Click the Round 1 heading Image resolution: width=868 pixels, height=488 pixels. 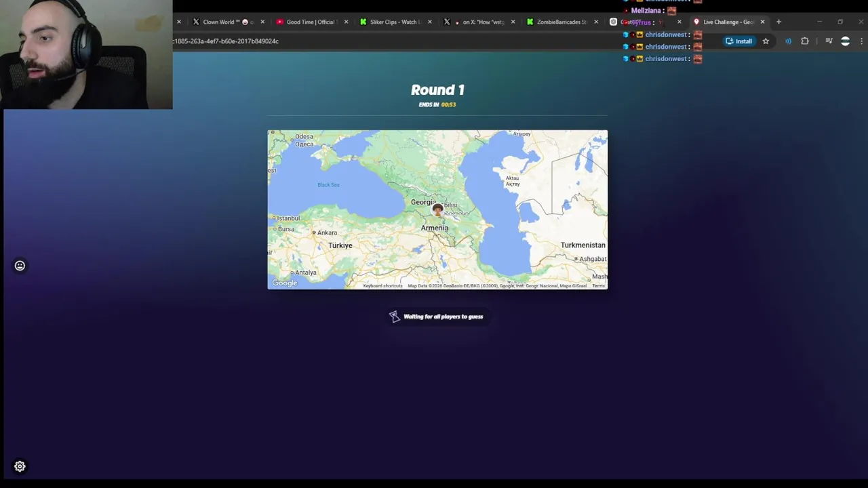[437, 89]
